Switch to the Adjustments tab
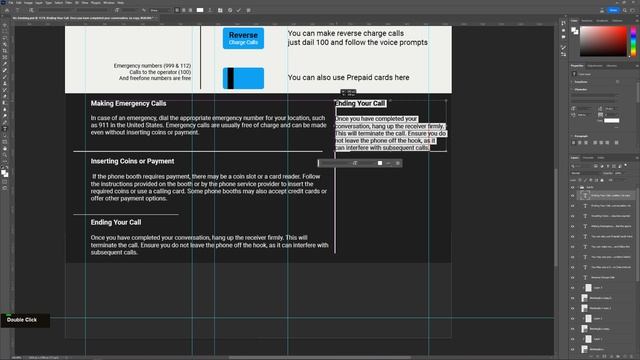 tap(595, 66)
